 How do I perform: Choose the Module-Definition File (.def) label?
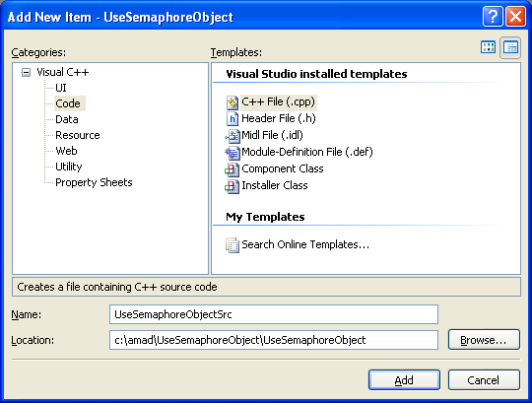tap(307, 152)
